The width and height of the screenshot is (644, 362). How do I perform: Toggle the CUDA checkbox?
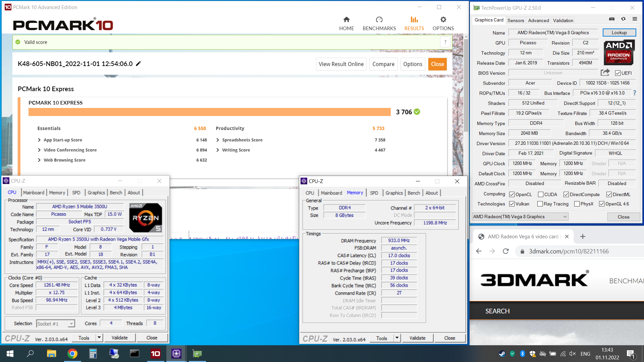pos(541,194)
